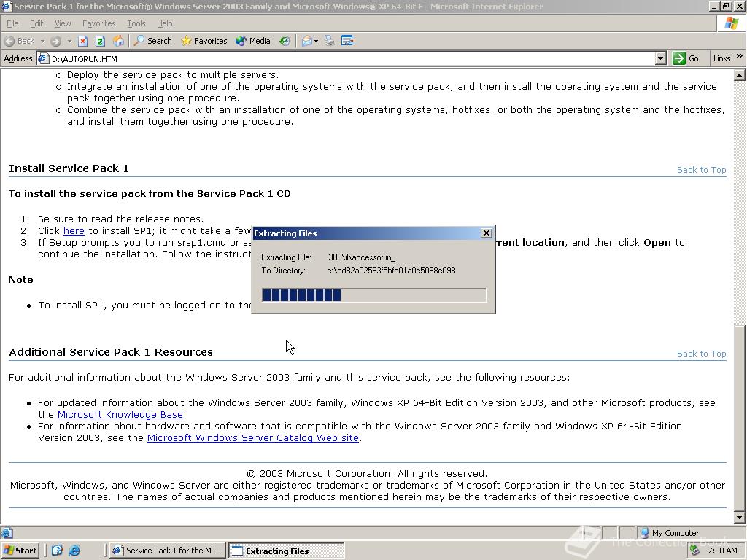Click the Print icon in toolbar
This screenshot has height=560, width=747.
click(329, 41)
